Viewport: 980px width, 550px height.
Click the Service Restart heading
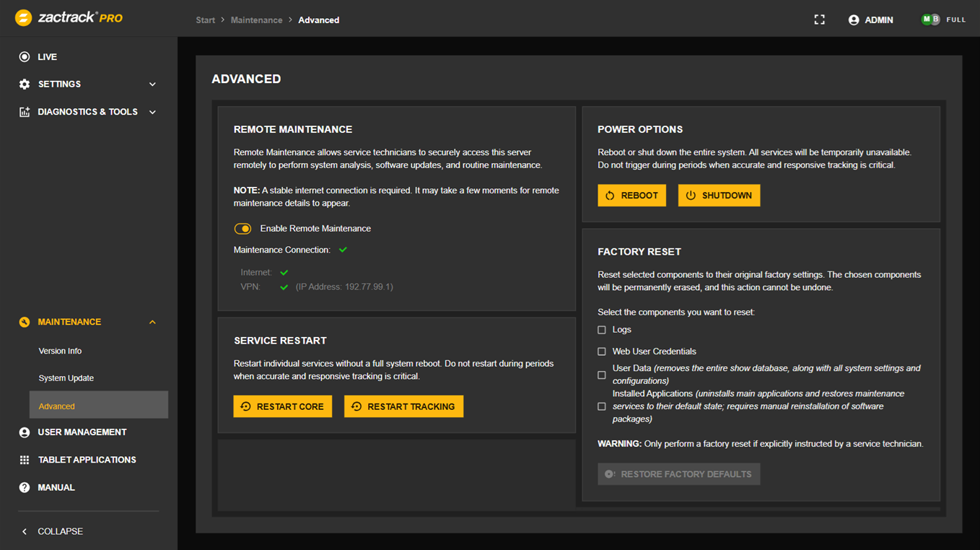tap(280, 341)
